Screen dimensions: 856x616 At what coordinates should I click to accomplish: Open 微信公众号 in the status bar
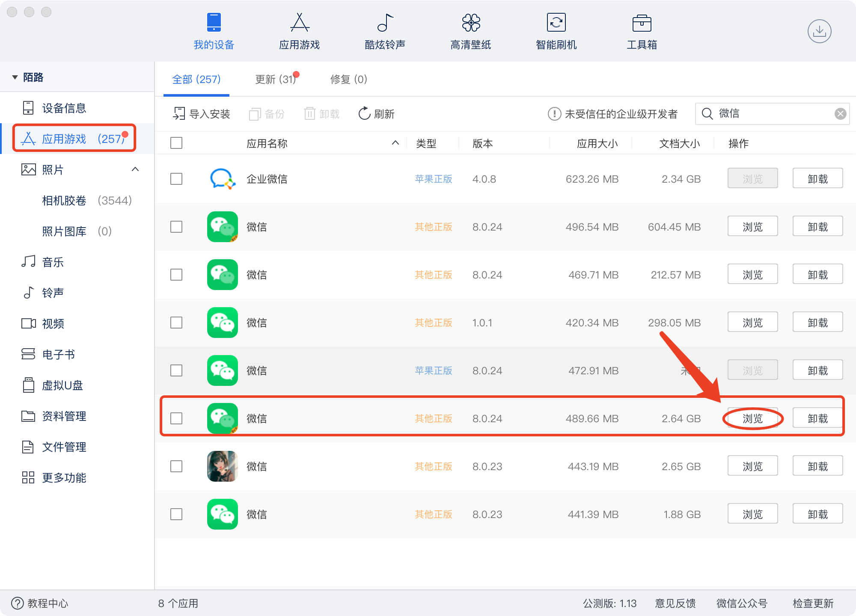(x=742, y=603)
